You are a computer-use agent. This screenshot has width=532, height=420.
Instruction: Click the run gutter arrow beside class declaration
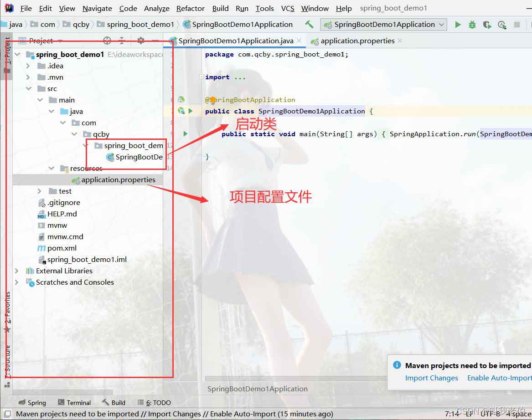coord(191,111)
